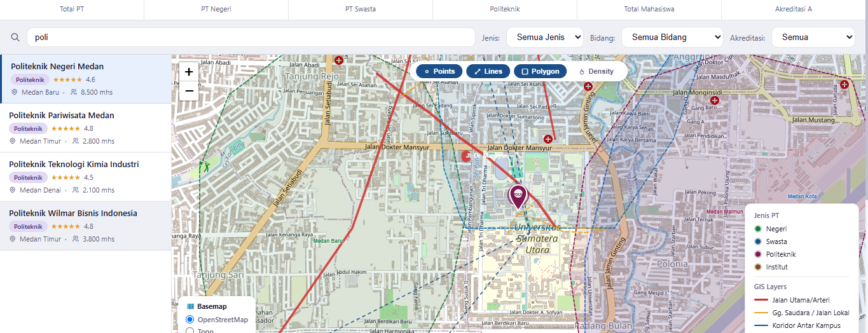Select the Politeknik stat tab
This screenshot has width=868, height=333.
pos(505,10)
